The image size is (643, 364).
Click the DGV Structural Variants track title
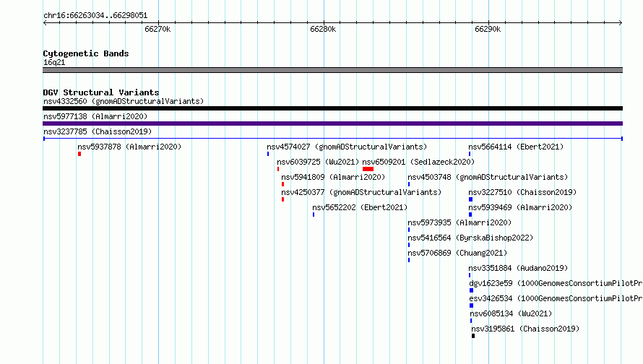click(x=101, y=92)
